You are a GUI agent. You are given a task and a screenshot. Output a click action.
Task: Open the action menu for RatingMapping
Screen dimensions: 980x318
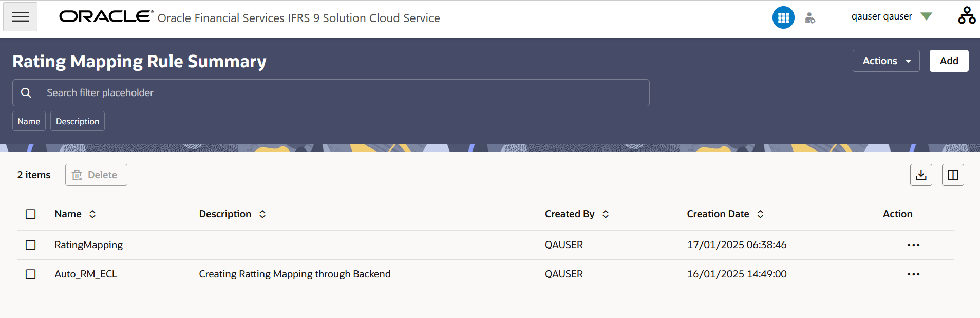click(x=913, y=245)
